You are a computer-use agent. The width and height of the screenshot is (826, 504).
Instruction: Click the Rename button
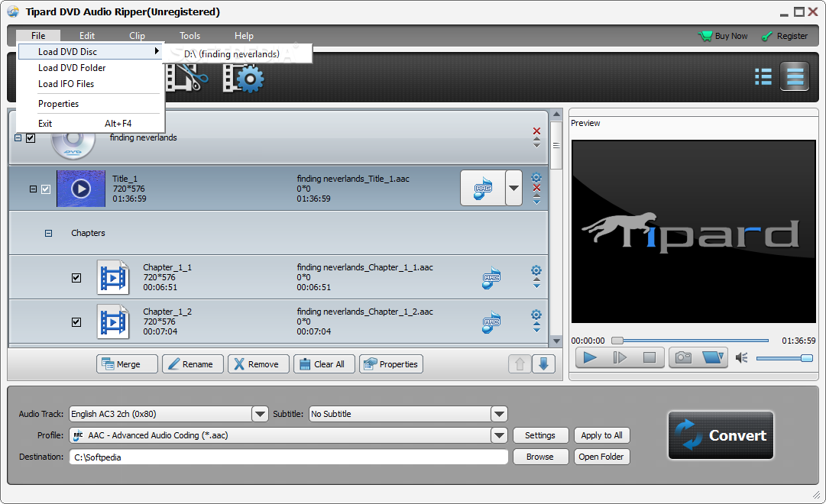point(193,364)
